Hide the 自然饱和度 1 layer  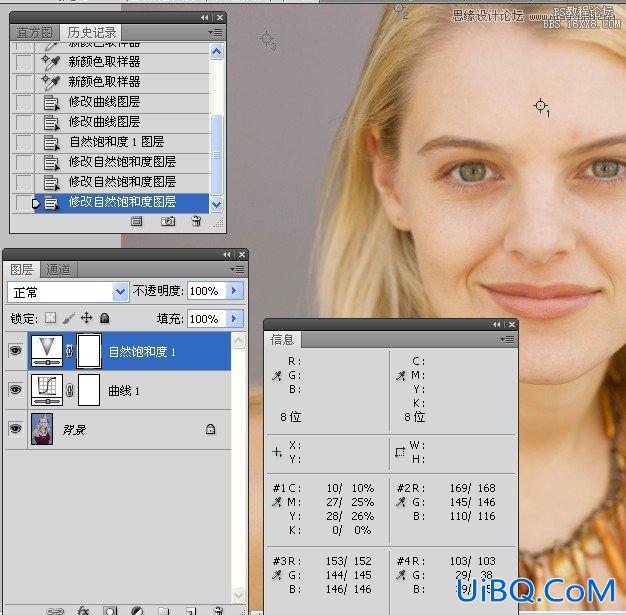pos(16,351)
